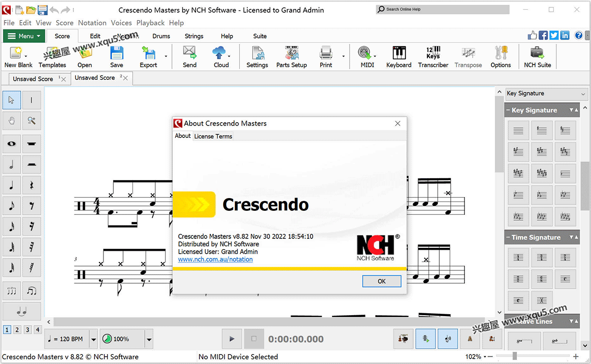Select the eighth note tool
The width and height of the screenshot is (591, 364).
[12, 206]
